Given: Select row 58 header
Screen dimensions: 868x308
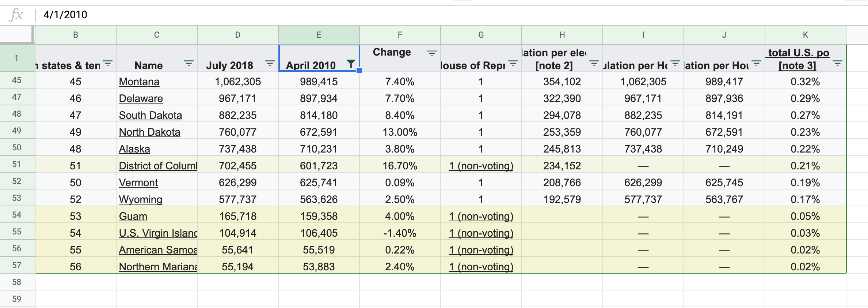Looking at the screenshot, I should coord(17,282).
